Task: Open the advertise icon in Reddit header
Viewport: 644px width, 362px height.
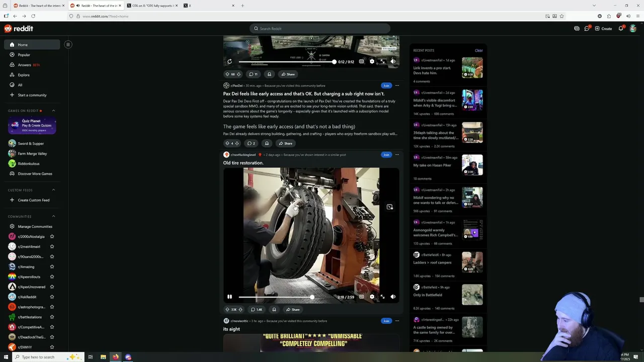Action: click(577, 29)
